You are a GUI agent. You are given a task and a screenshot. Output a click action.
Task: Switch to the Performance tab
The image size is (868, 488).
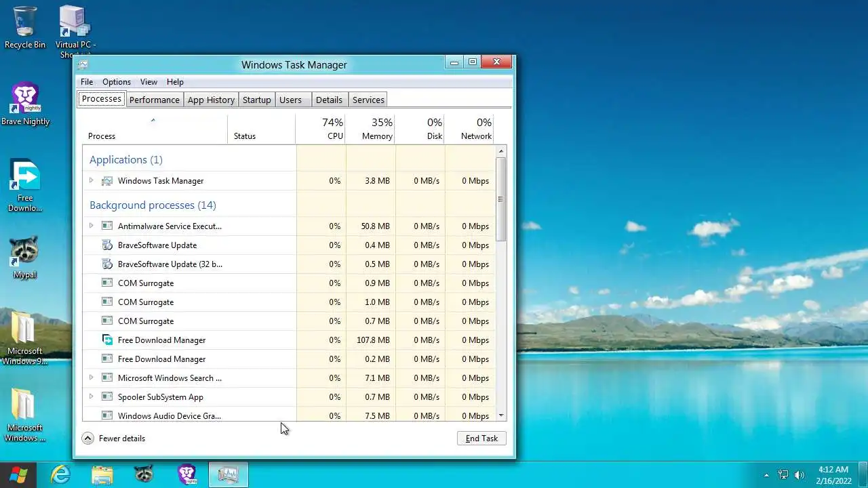155,100
